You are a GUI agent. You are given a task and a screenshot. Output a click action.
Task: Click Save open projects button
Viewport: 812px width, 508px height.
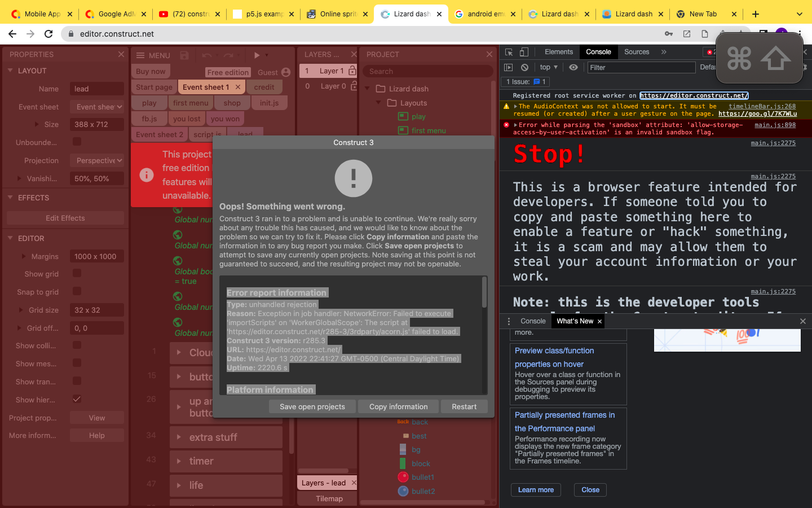pos(312,406)
